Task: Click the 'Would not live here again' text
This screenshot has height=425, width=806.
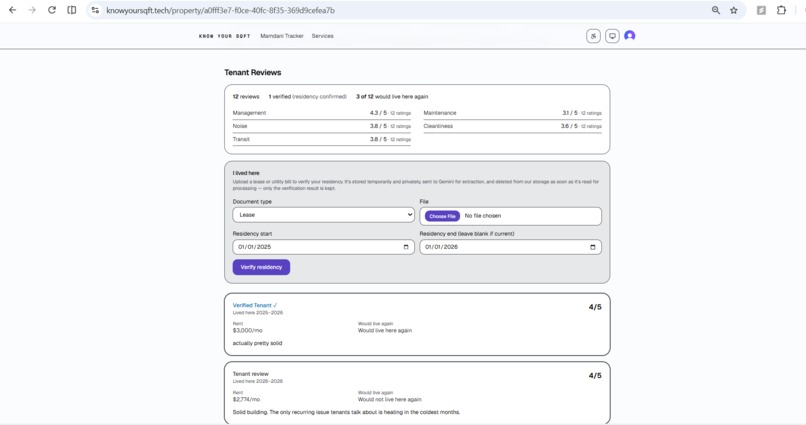Action: pos(390,399)
